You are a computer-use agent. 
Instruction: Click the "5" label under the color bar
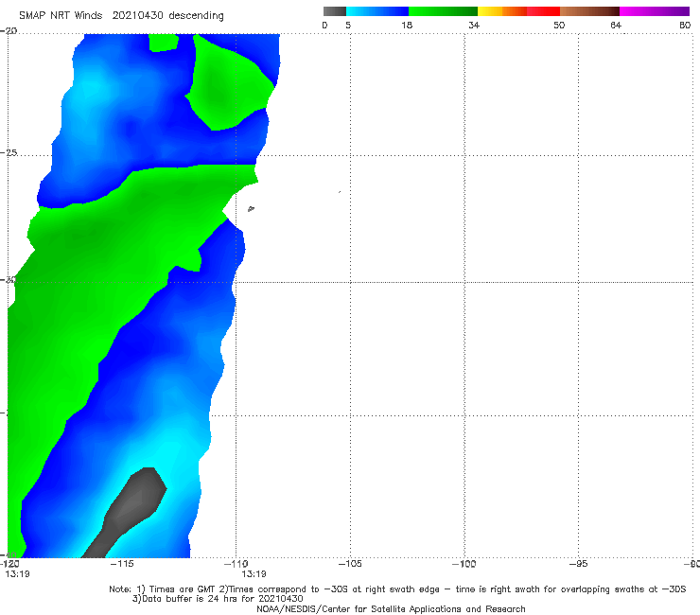348,26
